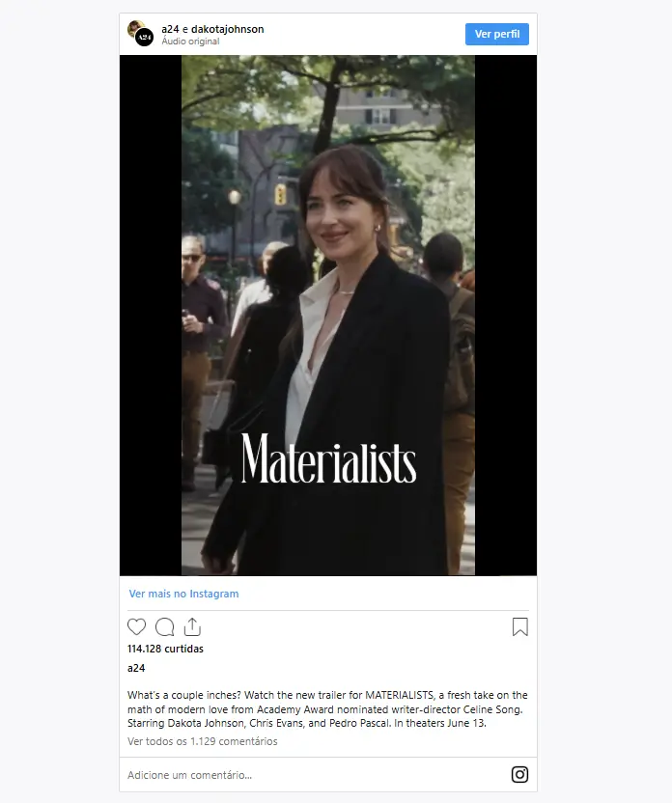This screenshot has width=672, height=803.
Task: Click the a24 profile avatar
Action: coord(145,38)
